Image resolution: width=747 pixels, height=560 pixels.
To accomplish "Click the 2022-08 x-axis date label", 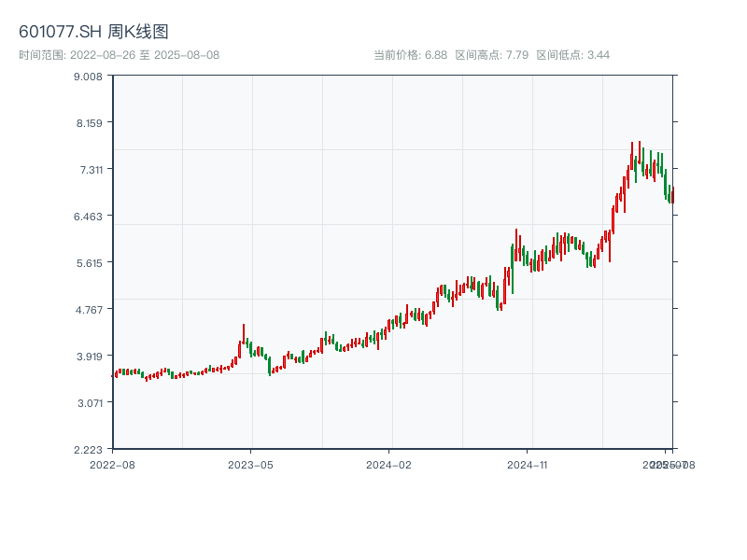I will (x=112, y=464).
